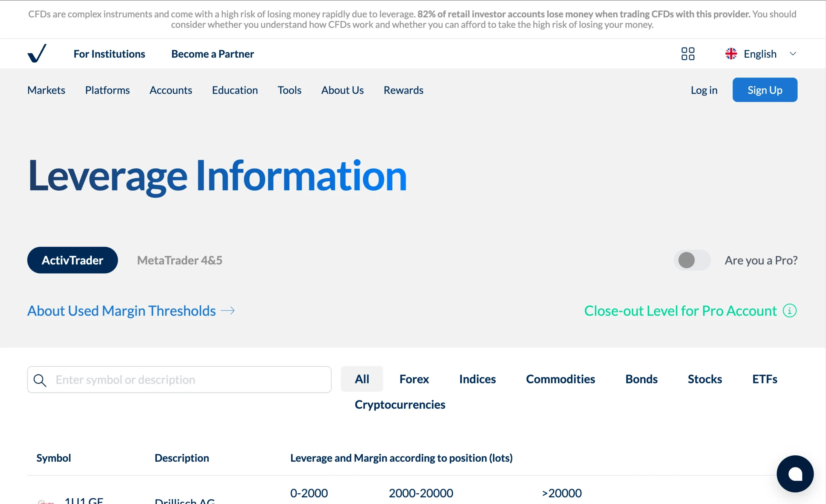Click the Log in link
The width and height of the screenshot is (826, 504).
(x=704, y=90)
